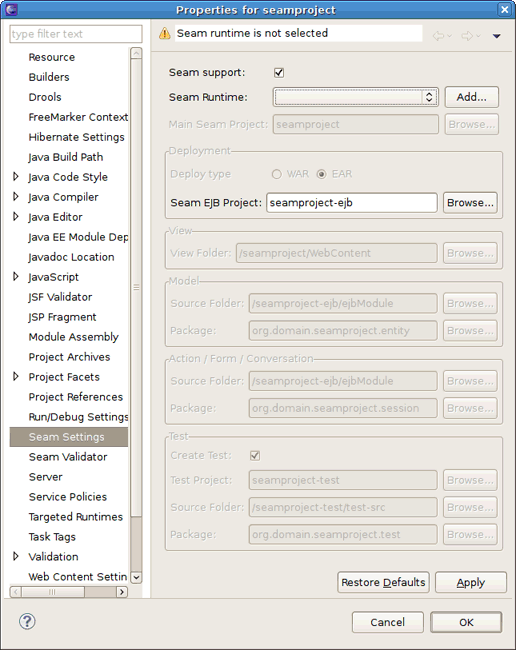Select the EAR deploy type radio
Image resolution: width=516 pixels, height=650 pixels.
(x=321, y=174)
